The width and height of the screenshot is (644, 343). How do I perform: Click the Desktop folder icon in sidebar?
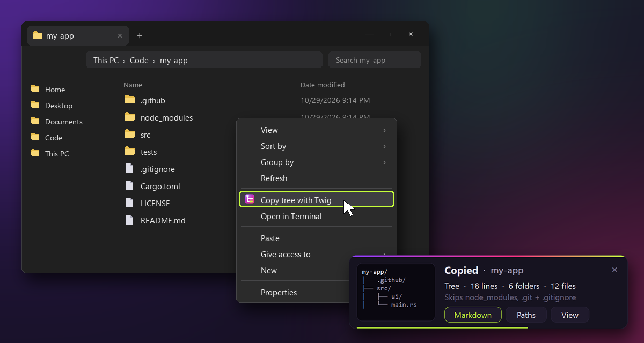(x=35, y=105)
